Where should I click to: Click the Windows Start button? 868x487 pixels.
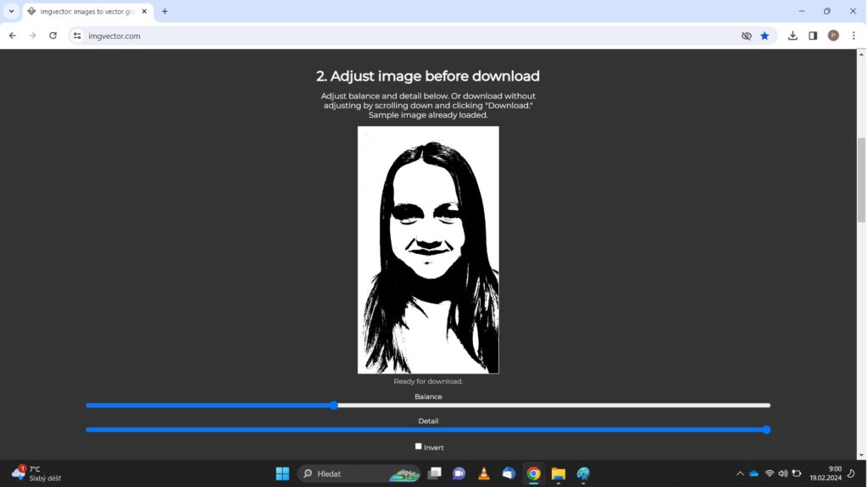(282, 473)
